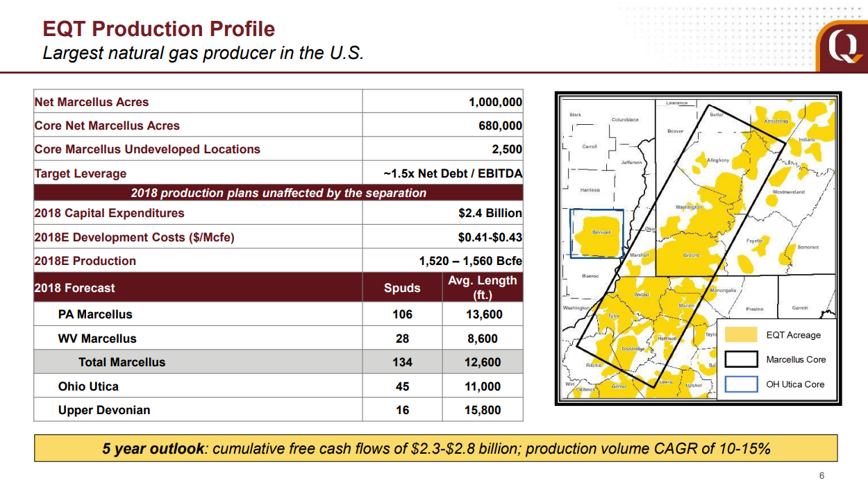Click the '2018E Production' label
The width and height of the screenshot is (868, 487).
(x=85, y=261)
